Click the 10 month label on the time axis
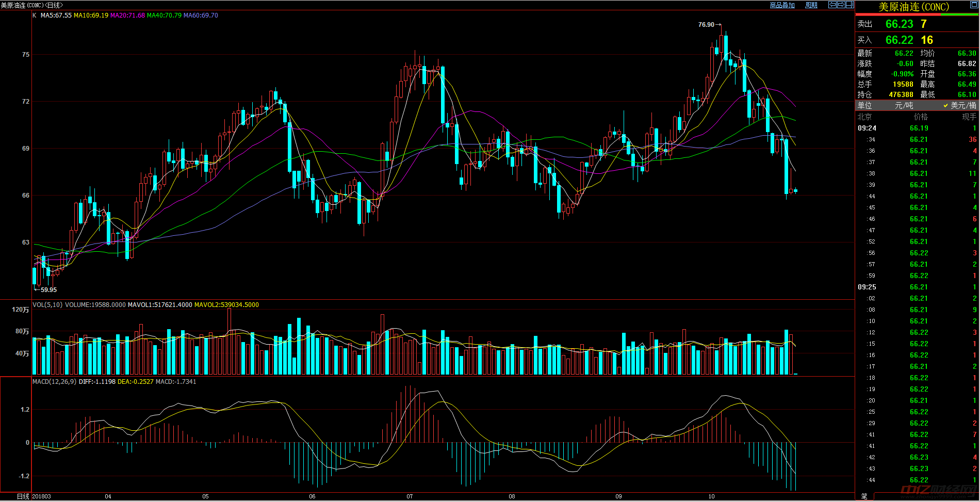Viewport: 980px width, 502px height. point(711,497)
